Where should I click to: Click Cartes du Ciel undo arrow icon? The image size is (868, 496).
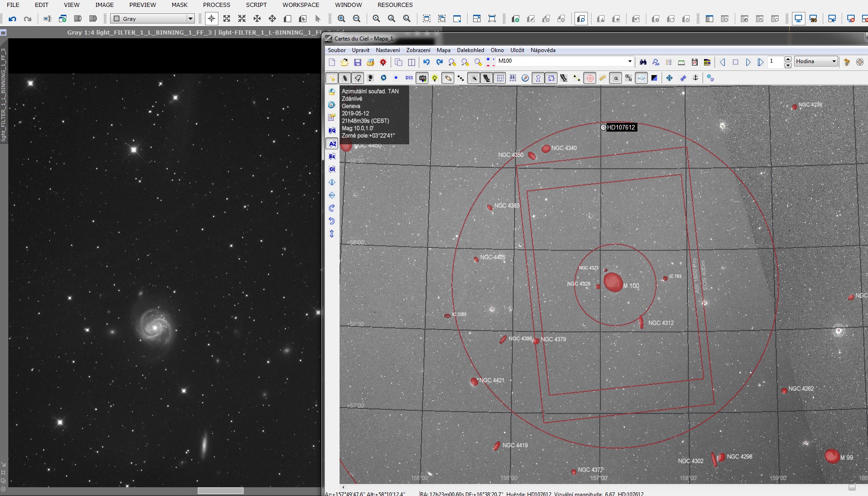click(427, 62)
